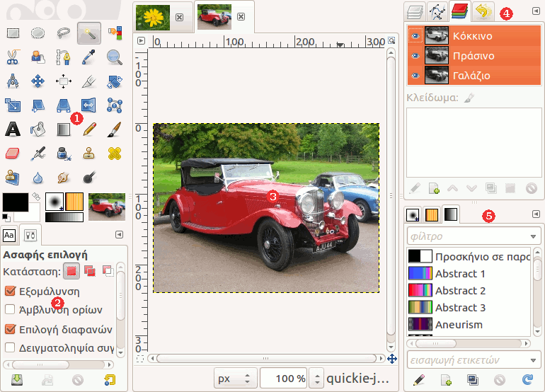Select the Rectangle Select tool
Viewport: 545px width, 392px height.
click(x=13, y=33)
